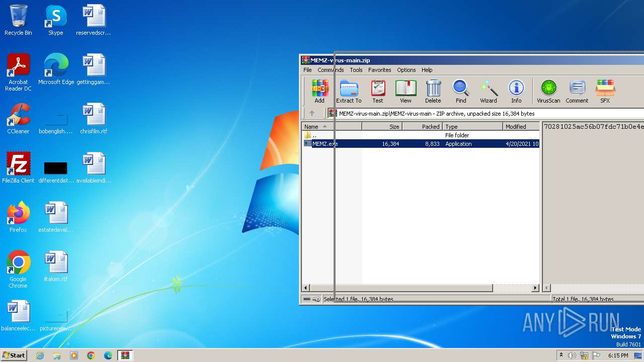644x362 pixels.
Task: Open the archive Comment tool
Action: pyautogui.click(x=577, y=92)
